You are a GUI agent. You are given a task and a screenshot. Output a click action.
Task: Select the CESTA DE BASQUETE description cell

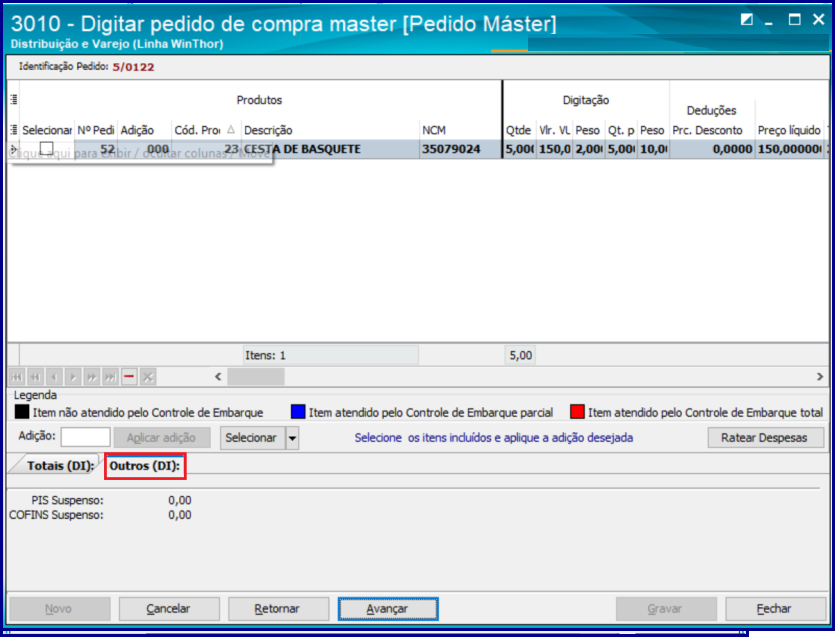tap(329, 149)
